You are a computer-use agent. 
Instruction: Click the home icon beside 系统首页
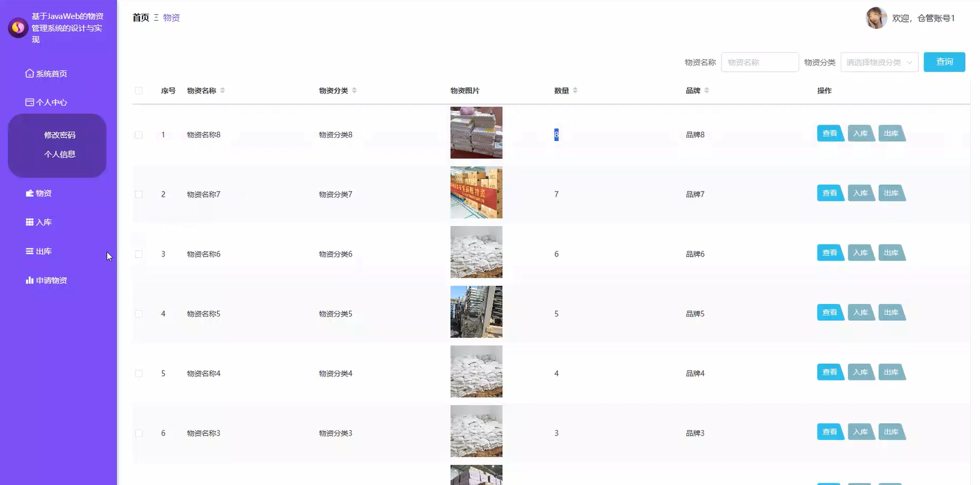click(x=29, y=73)
